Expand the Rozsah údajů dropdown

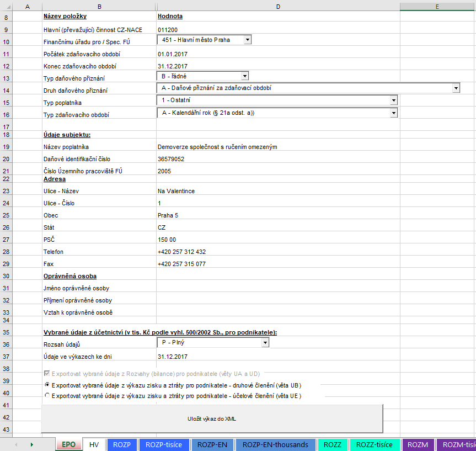pyautogui.click(x=265, y=343)
